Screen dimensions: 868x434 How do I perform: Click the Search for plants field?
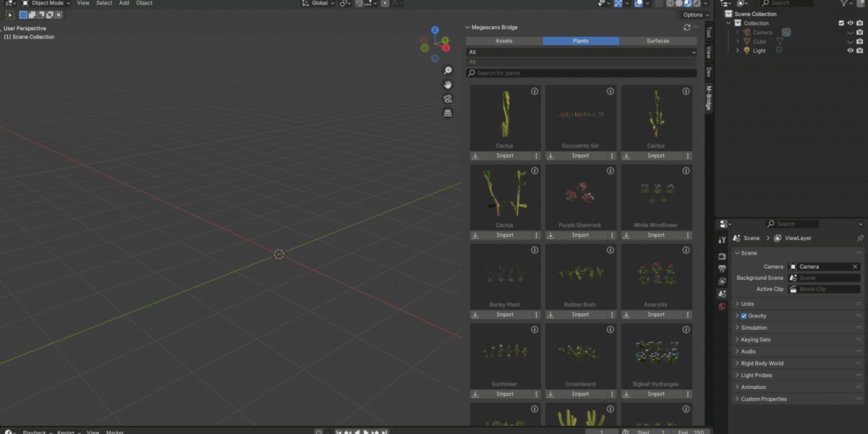click(582, 73)
